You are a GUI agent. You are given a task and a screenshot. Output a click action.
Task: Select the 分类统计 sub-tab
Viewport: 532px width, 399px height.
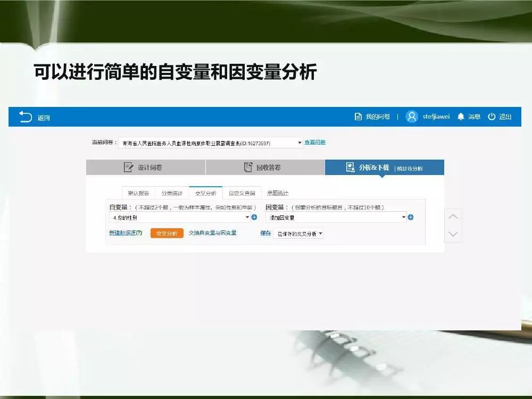point(172,193)
